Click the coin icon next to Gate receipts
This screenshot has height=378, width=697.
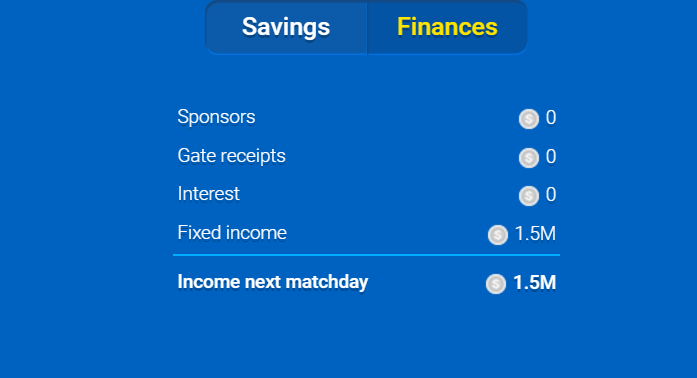point(529,157)
